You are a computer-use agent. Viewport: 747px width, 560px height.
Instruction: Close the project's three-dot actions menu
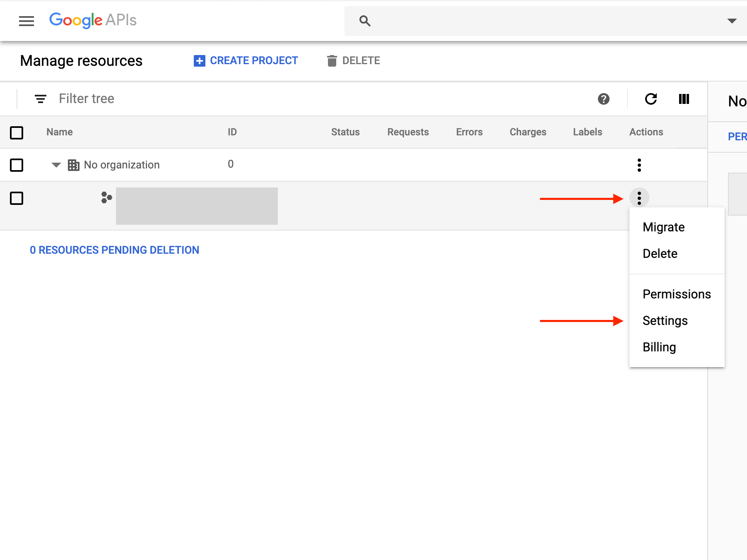pyautogui.click(x=639, y=198)
